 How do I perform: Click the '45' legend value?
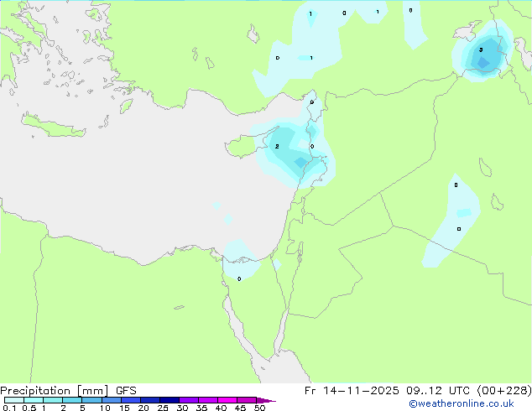240,408
